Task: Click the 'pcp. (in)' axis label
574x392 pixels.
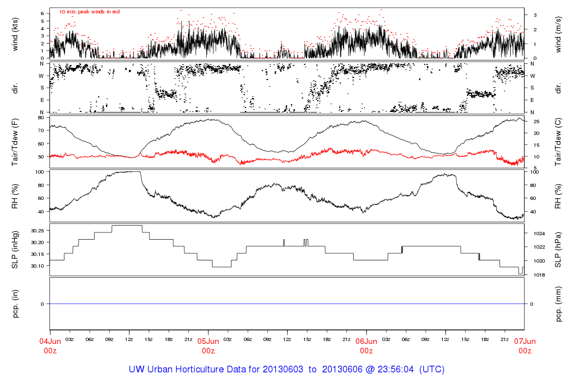Action: point(15,304)
